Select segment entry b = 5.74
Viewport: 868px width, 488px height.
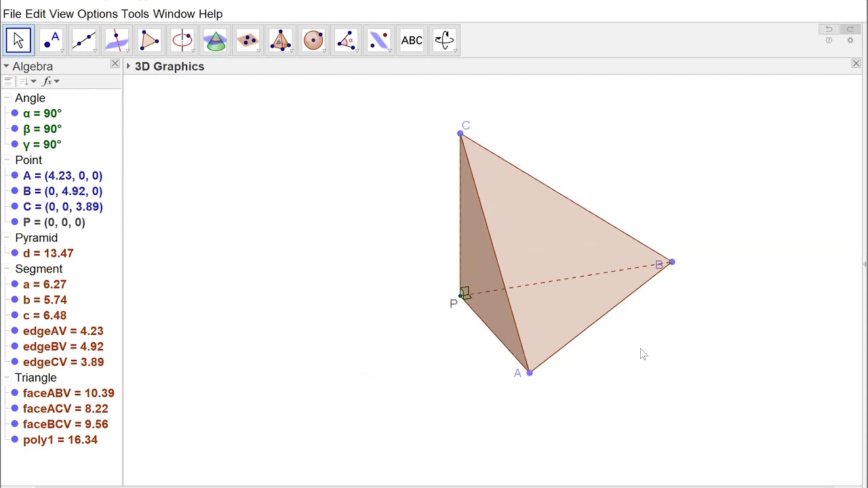(x=45, y=300)
